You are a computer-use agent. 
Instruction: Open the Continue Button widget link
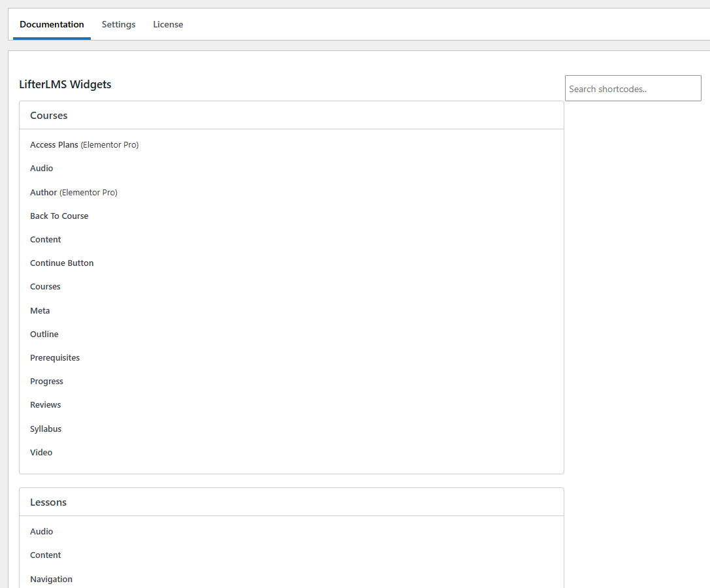(62, 263)
